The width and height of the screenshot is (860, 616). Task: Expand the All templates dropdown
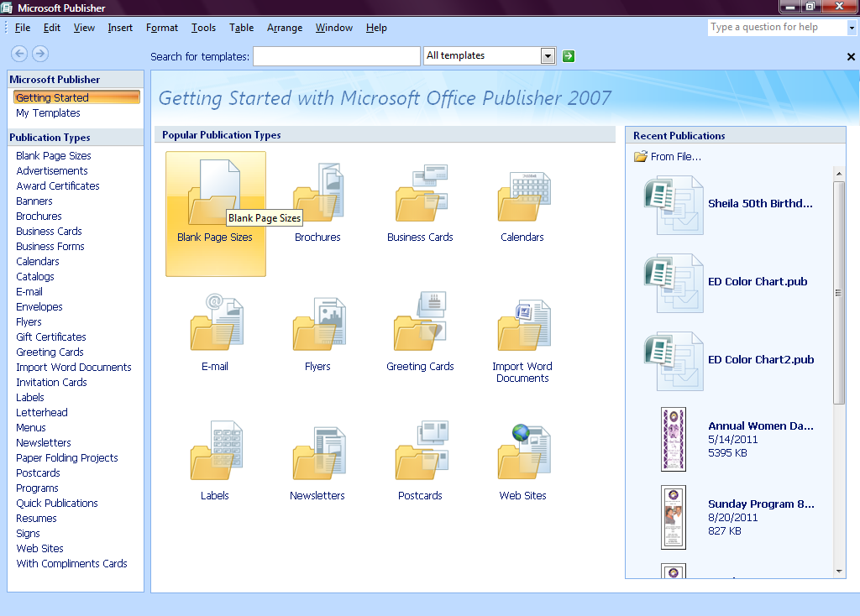pyautogui.click(x=548, y=56)
